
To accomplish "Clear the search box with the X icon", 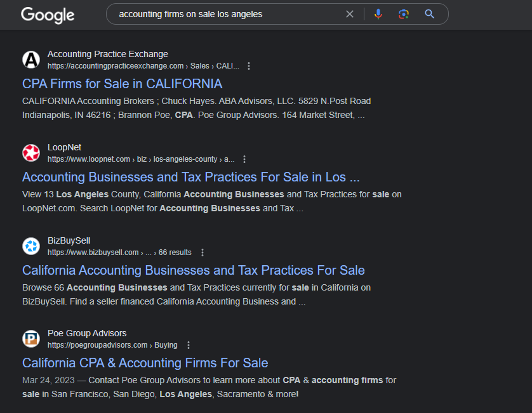I will coord(349,14).
